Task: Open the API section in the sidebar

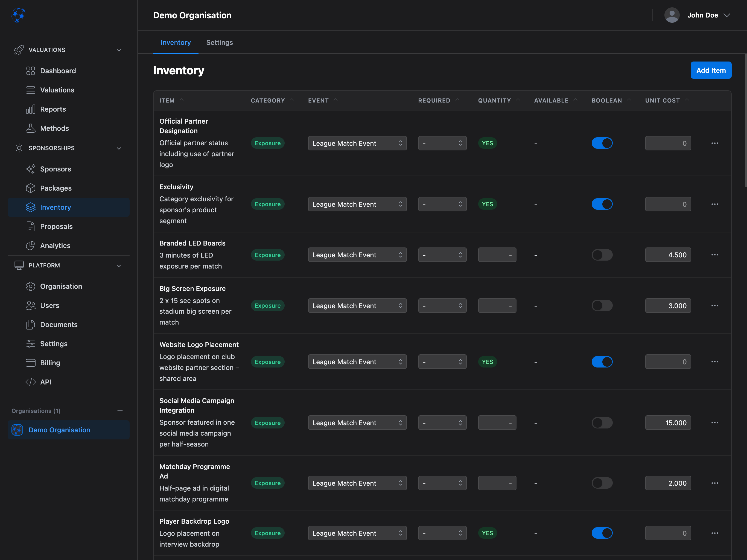Action: (x=46, y=382)
